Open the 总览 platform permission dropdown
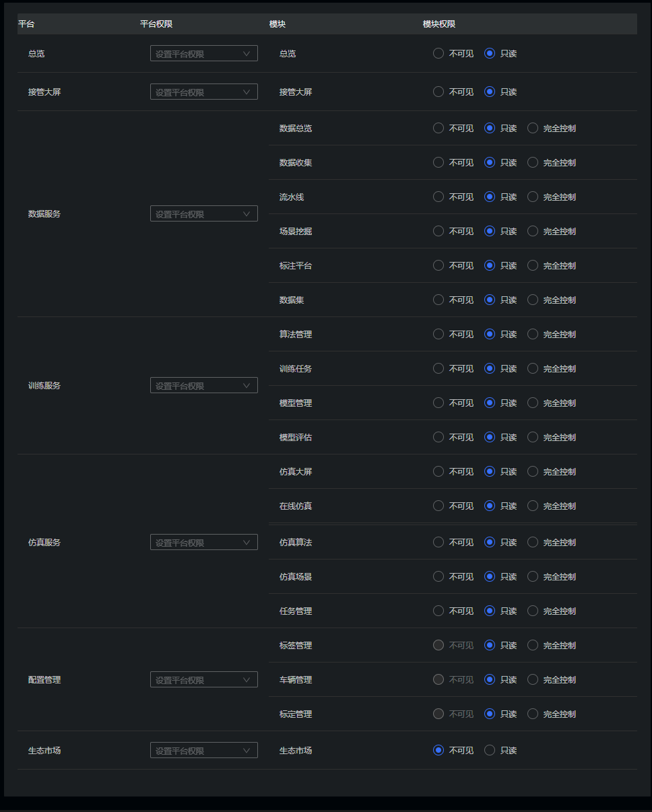Viewport: 652px width, 812px height. (x=203, y=54)
